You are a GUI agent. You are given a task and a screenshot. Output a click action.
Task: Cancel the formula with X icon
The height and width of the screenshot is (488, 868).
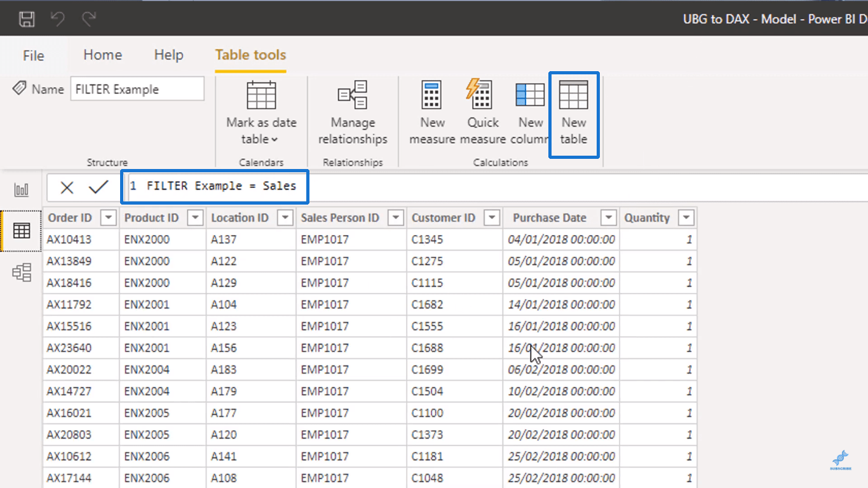click(67, 187)
